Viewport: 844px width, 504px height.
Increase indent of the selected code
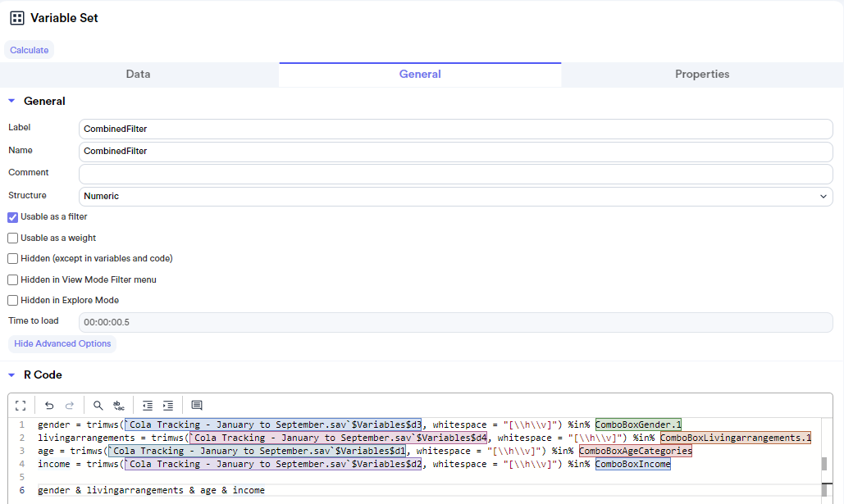coord(167,405)
